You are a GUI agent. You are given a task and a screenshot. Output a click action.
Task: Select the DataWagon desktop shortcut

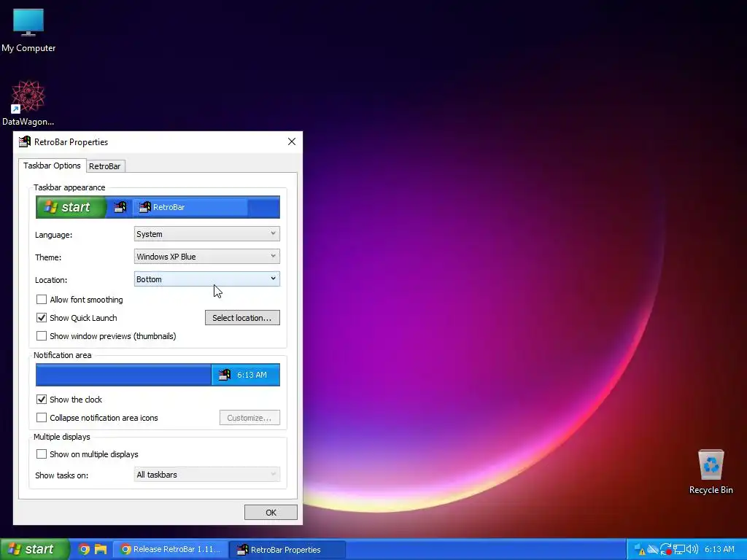click(28, 102)
